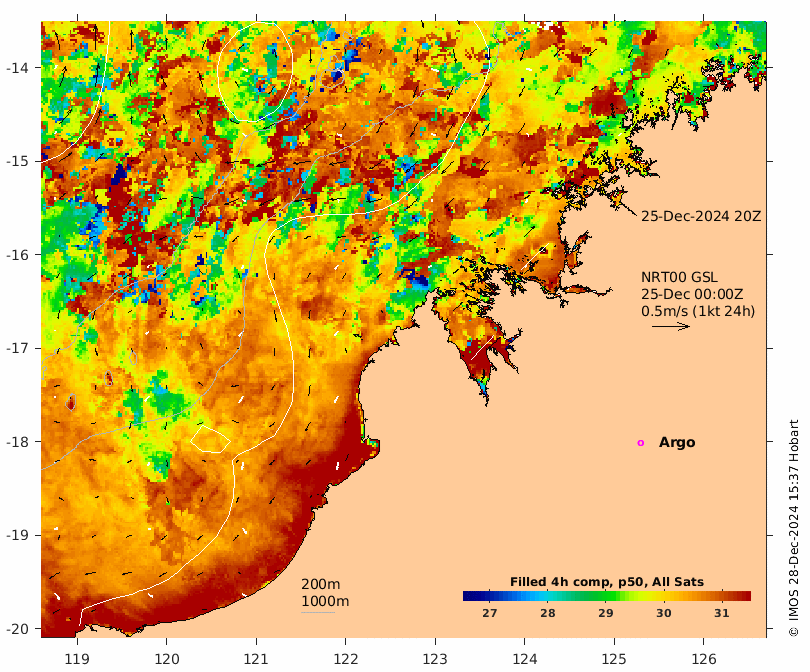This screenshot has height=672, width=810.
Task: Click the longitude axis label '125'
Action: [614, 660]
